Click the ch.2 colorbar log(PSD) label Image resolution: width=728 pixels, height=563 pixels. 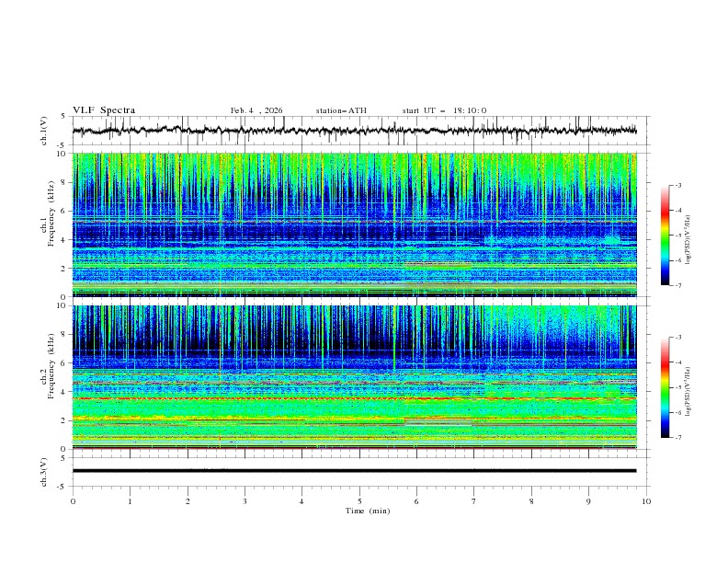pos(688,391)
